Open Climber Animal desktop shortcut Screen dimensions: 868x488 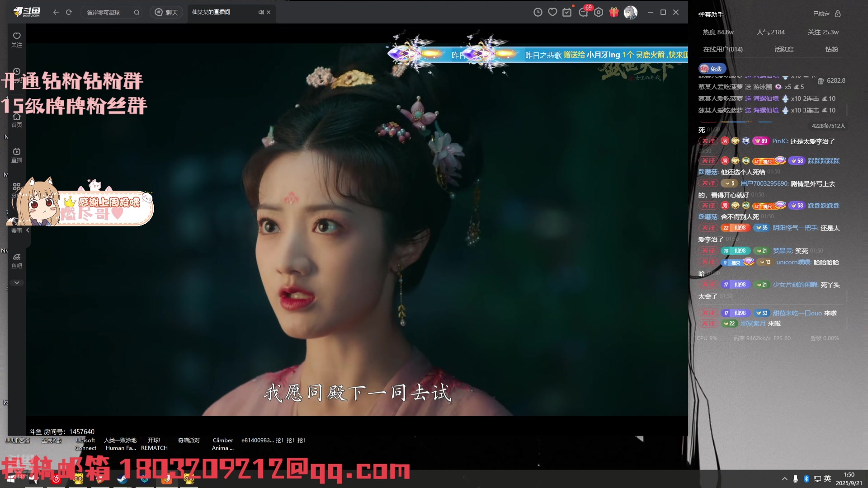(x=223, y=444)
